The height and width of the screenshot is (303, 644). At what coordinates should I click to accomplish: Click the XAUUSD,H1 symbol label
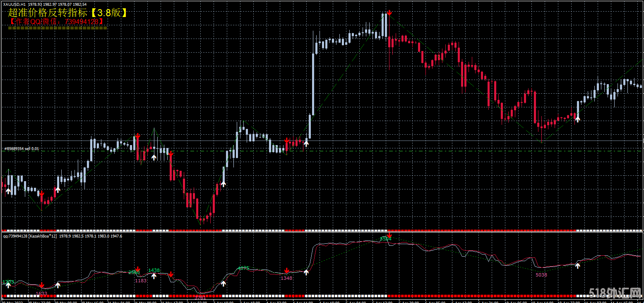[x=14, y=4]
